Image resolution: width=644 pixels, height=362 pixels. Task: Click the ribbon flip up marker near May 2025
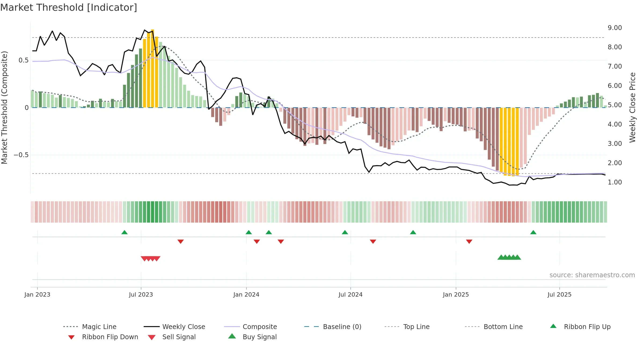click(x=533, y=232)
